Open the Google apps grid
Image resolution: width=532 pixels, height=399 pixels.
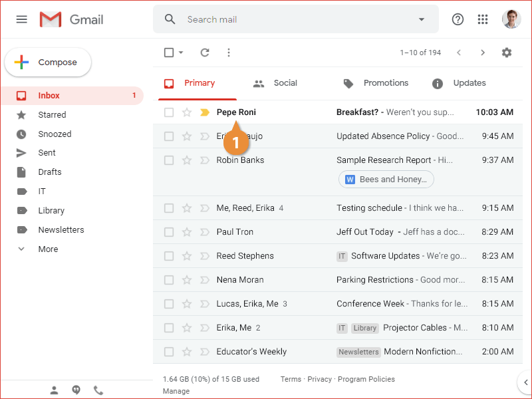point(483,19)
